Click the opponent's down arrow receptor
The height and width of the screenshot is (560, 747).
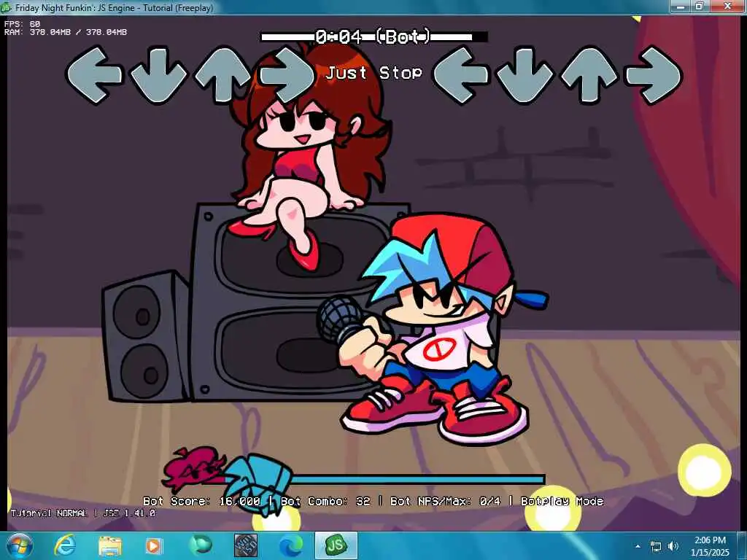pyautogui.click(x=158, y=75)
